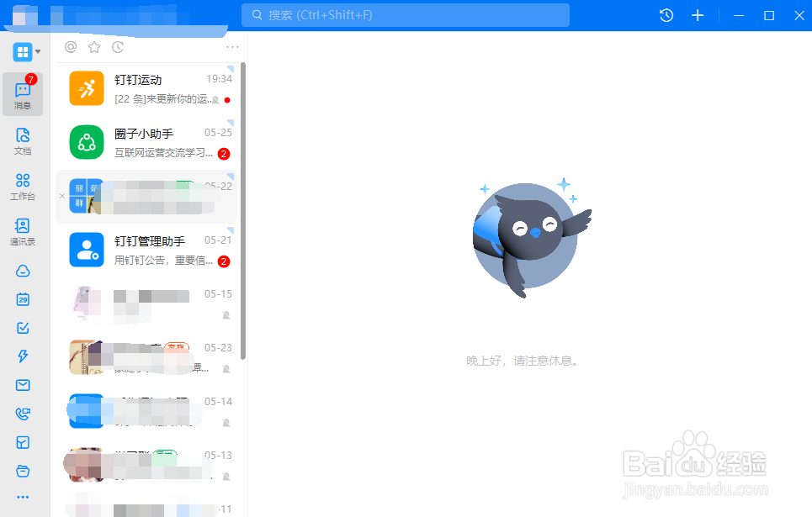Open the history clock icon in title bar

[x=666, y=15]
